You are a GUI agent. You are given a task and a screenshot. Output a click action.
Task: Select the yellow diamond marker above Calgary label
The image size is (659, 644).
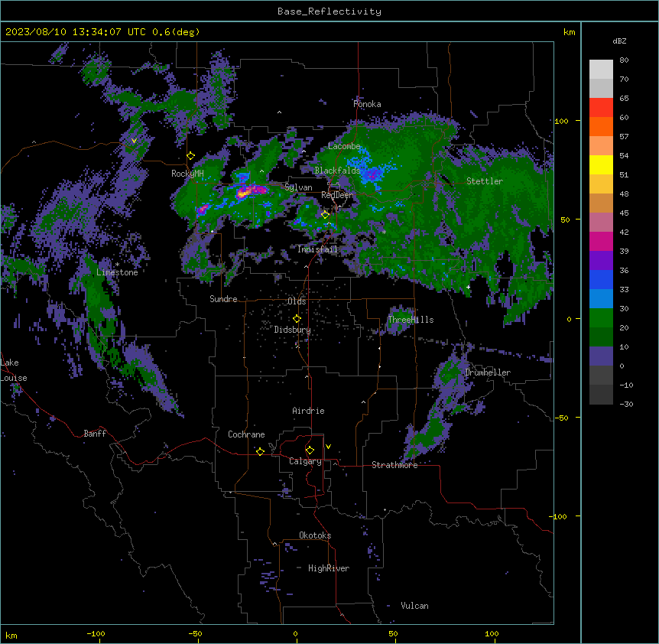(310, 450)
